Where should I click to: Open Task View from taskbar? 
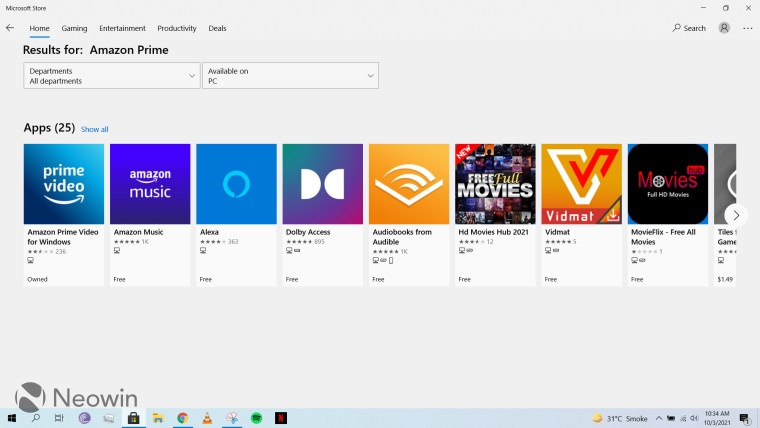tap(59, 418)
